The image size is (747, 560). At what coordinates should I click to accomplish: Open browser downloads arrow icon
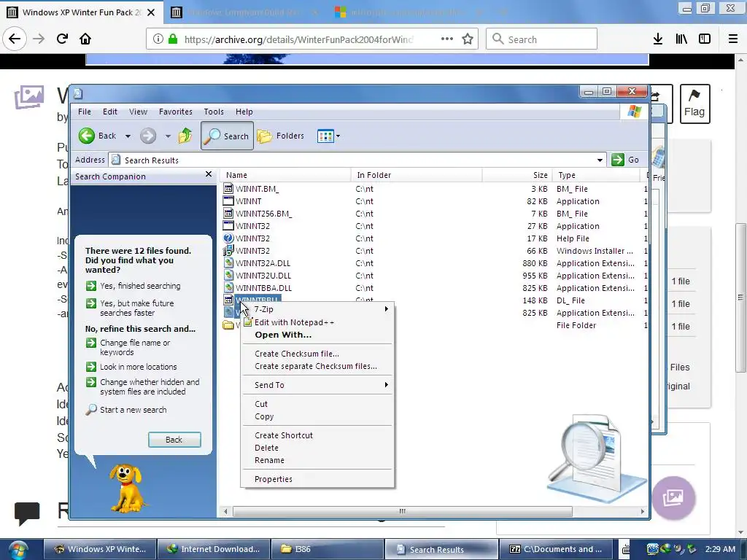pos(658,39)
